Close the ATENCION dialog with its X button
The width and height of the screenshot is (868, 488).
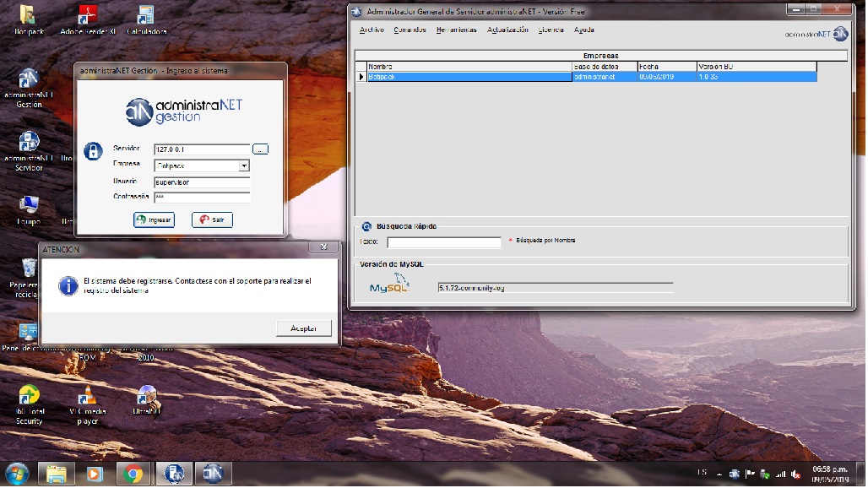[x=324, y=247]
